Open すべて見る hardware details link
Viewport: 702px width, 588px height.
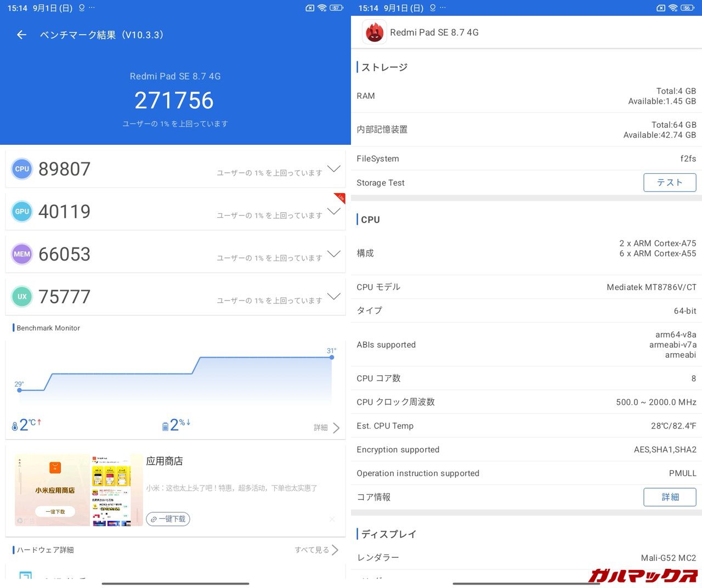coord(316,550)
